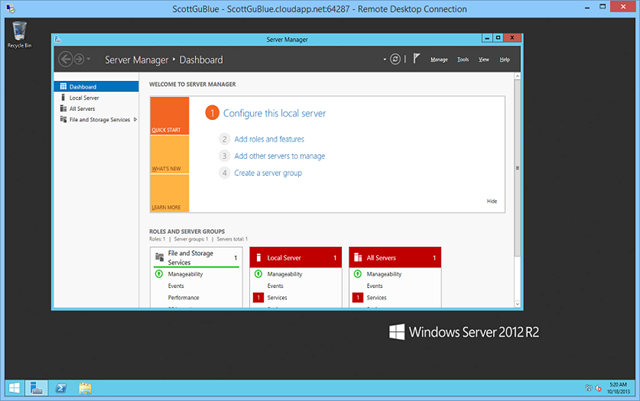Open the Manage menu

pos(439,60)
